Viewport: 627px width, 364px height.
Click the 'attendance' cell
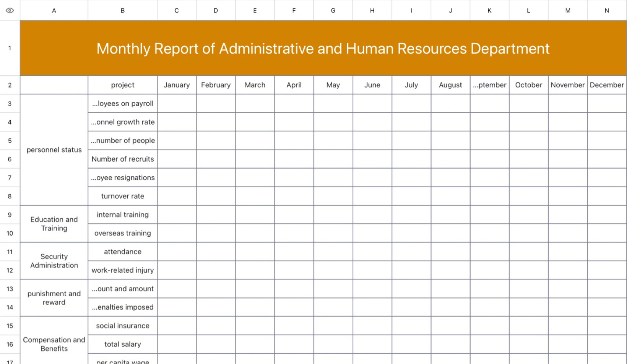coord(123,252)
